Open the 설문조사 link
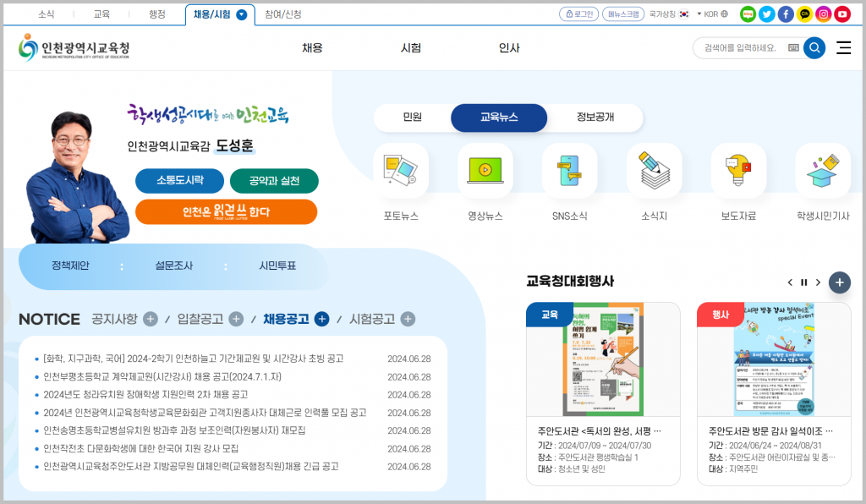 coord(173,266)
